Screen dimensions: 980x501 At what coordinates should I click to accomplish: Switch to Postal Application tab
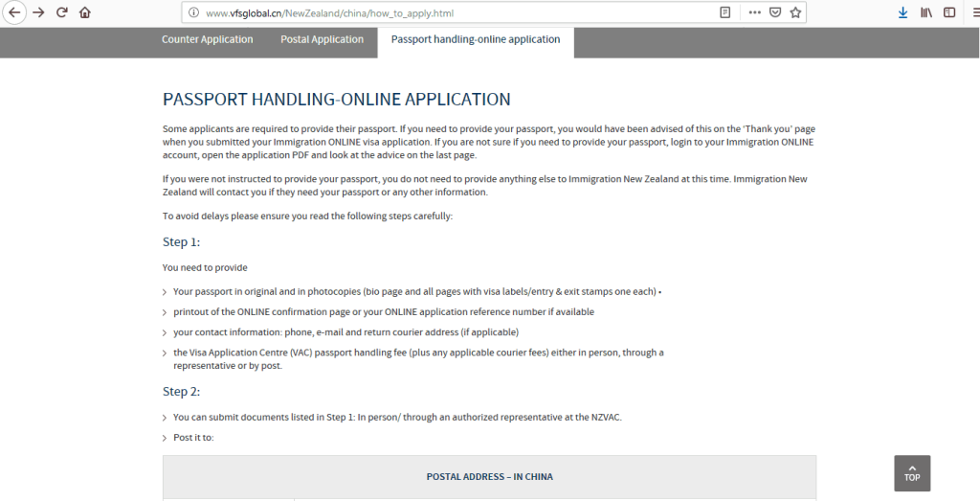322,39
